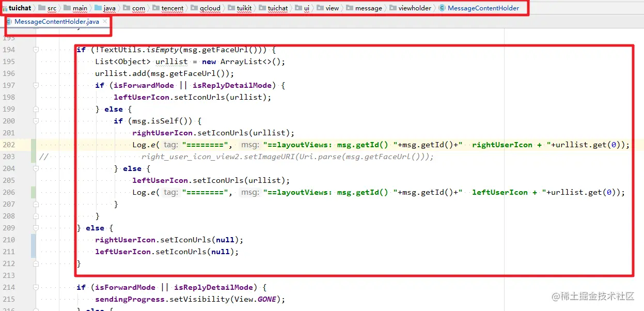Click the fold end marker at line 208
Image resolution: width=644 pixels, height=311 pixels.
coord(36,216)
